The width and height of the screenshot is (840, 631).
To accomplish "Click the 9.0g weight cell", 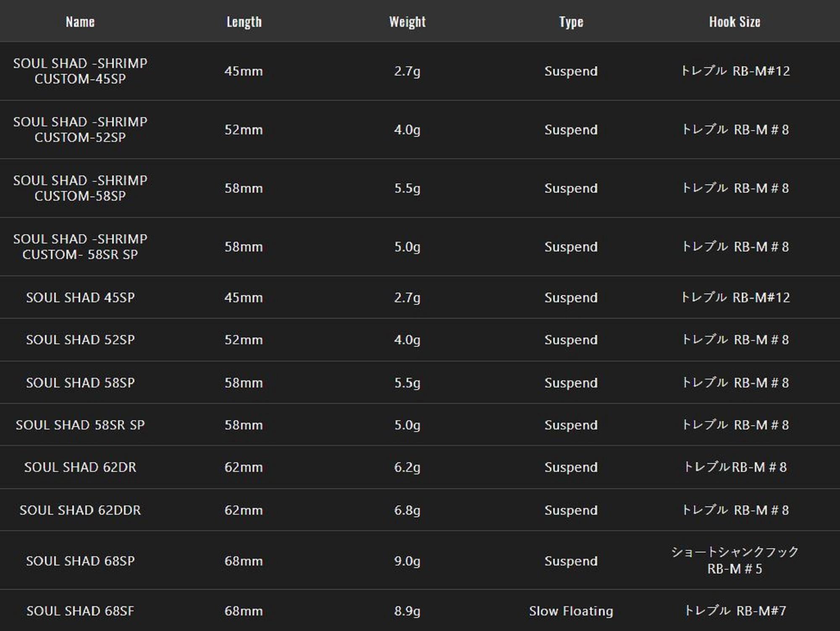I will click(x=407, y=561).
